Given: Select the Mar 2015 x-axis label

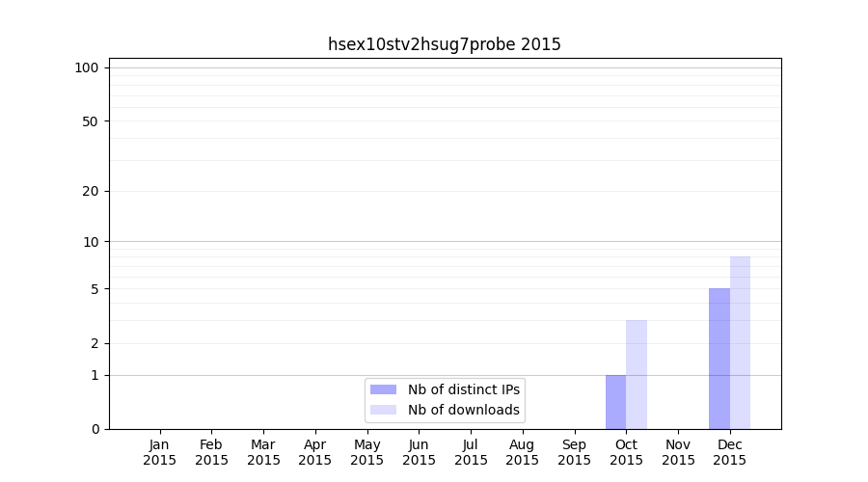Looking at the screenshot, I should point(263,452).
